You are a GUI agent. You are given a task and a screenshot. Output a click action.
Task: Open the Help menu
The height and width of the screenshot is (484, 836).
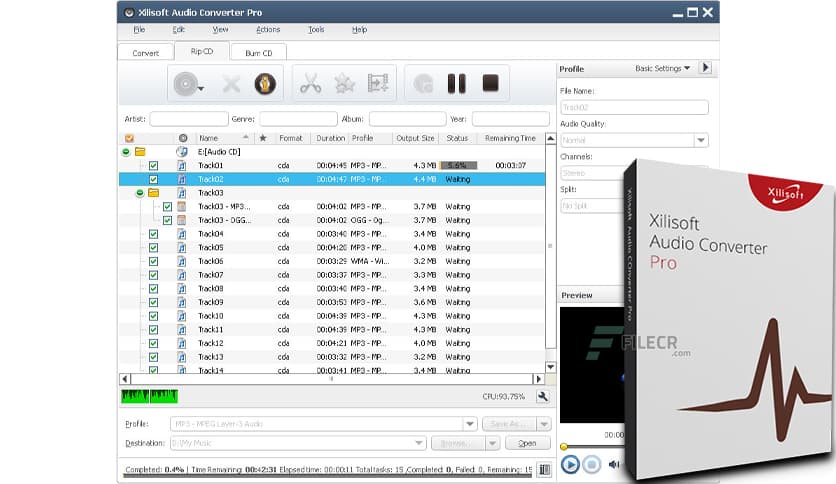(359, 30)
